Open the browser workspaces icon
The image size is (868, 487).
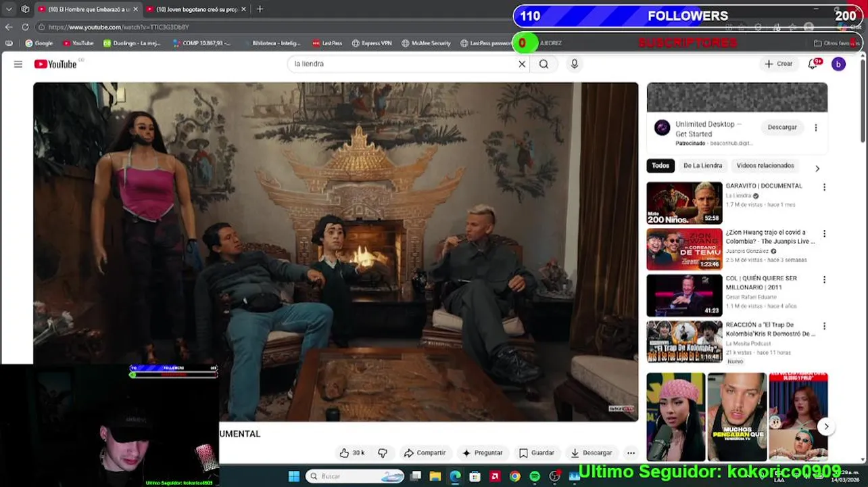25,9
